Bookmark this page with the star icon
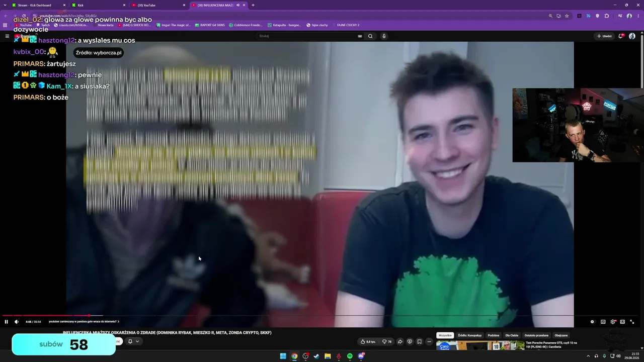 click(x=567, y=16)
